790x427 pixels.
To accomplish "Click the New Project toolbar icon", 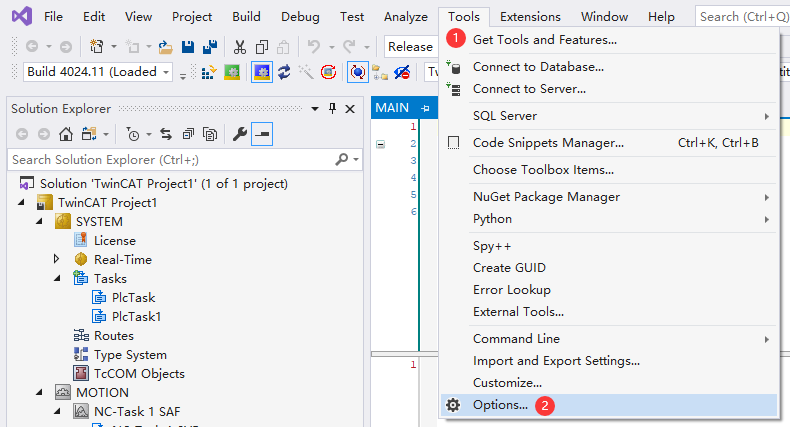I will click(96, 46).
